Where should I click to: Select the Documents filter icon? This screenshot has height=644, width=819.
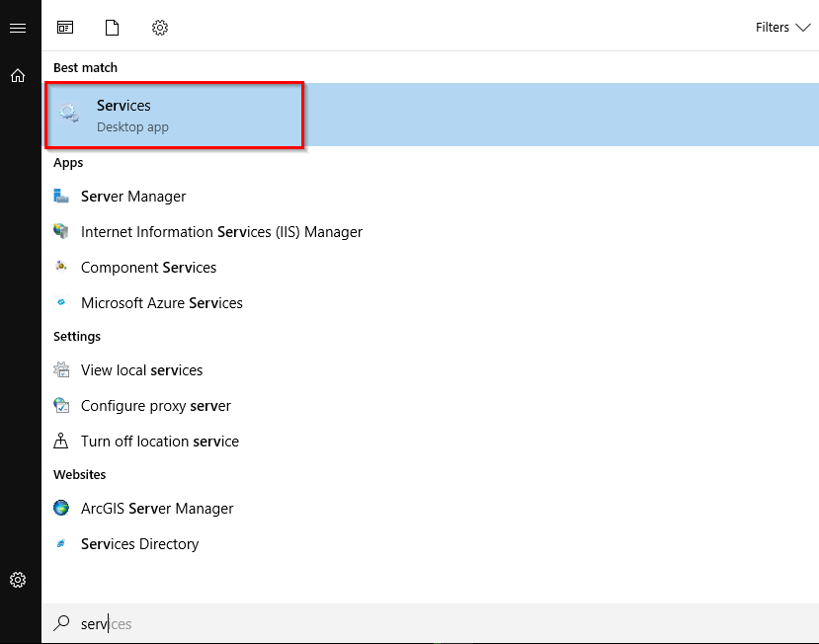pyautogui.click(x=112, y=27)
